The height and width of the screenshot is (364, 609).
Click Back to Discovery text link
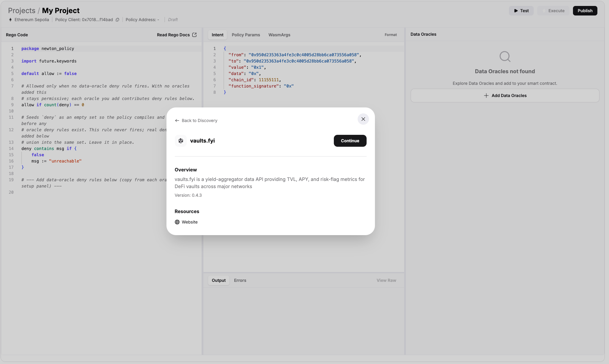point(200,121)
